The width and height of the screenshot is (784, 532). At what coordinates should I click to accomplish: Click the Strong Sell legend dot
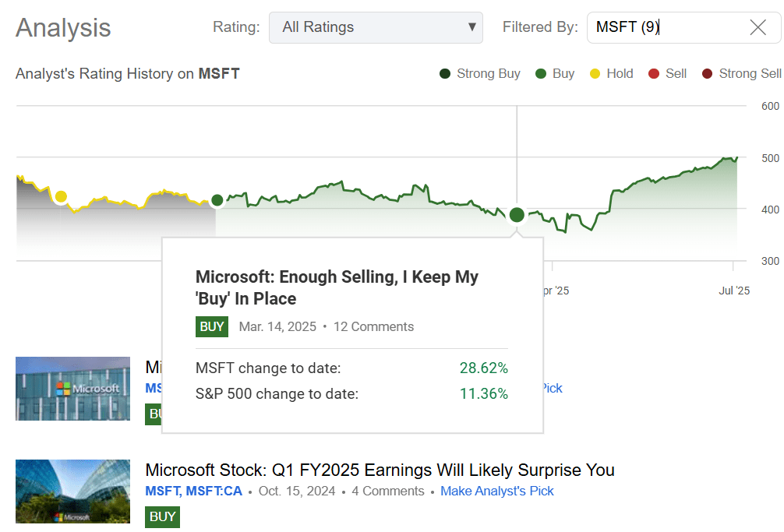[x=708, y=73]
